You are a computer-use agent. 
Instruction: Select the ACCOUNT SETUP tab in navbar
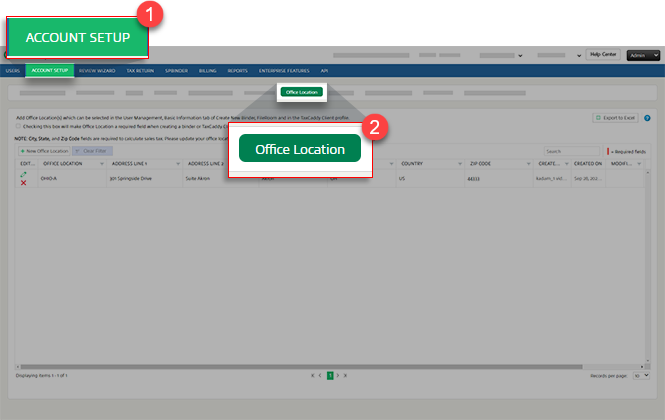(50, 70)
